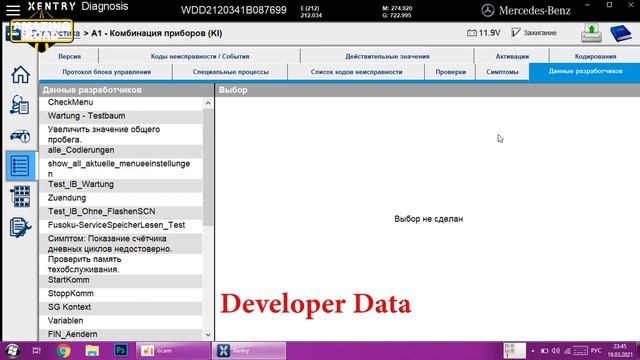Click the volume speaker tray icon
640x360 pixels.
point(556,351)
